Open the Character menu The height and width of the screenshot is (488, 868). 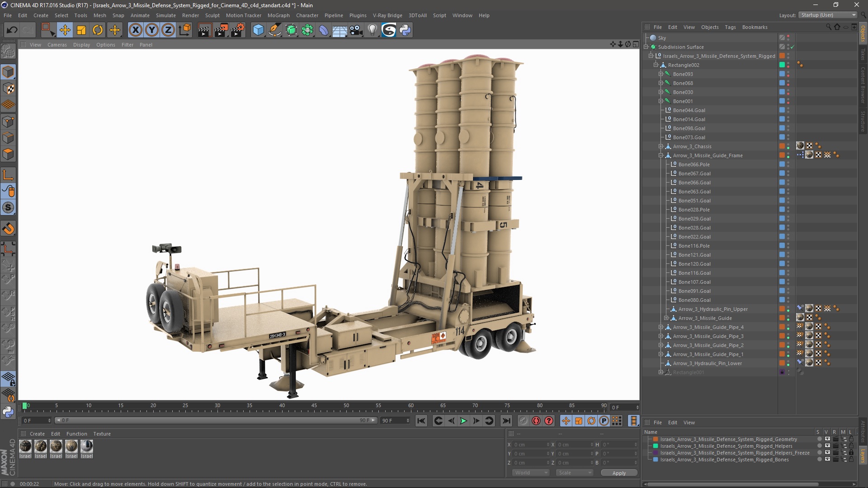(307, 15)
